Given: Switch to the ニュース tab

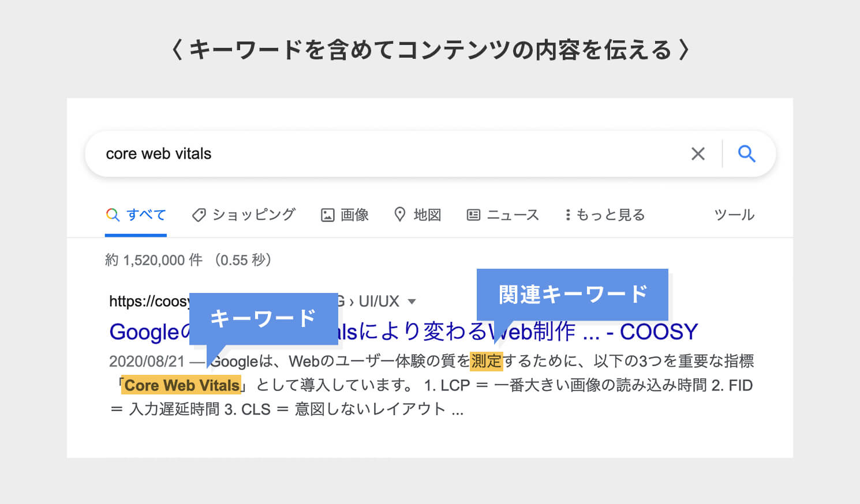Looking at the screenshot, I should pos(503,215).
